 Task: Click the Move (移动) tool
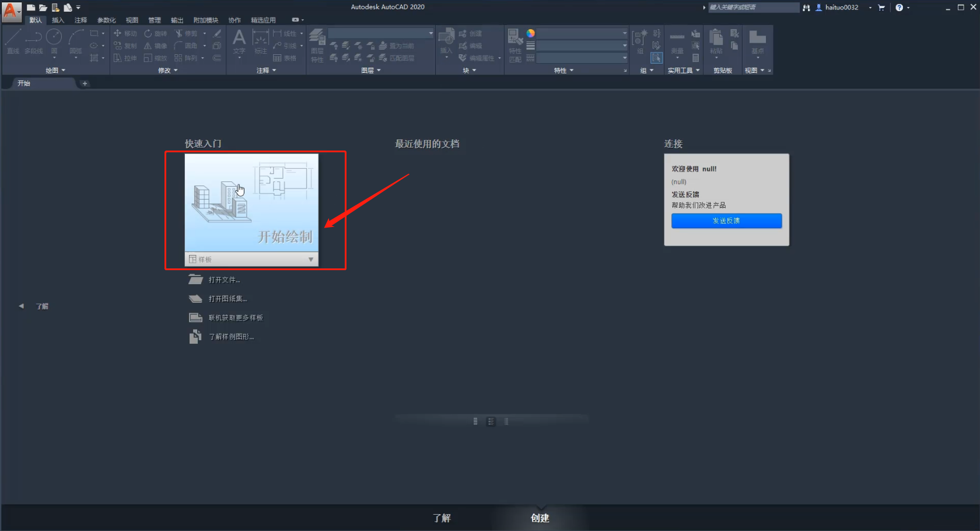[x=125, y=33]
